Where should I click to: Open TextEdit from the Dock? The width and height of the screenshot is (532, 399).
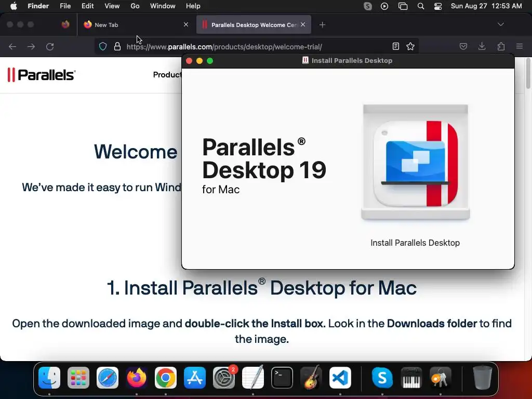(253, 378)
